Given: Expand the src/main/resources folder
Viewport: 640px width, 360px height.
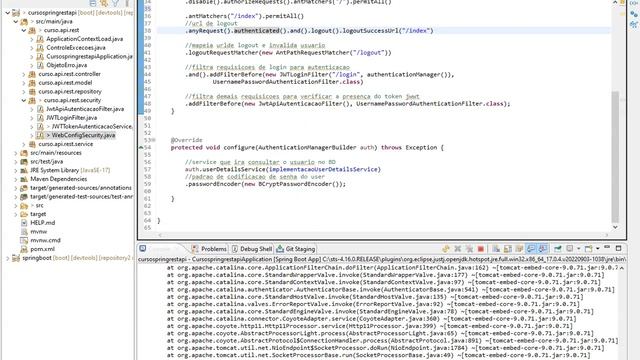Looking at the screenshot, I should [x=16, y=153].
